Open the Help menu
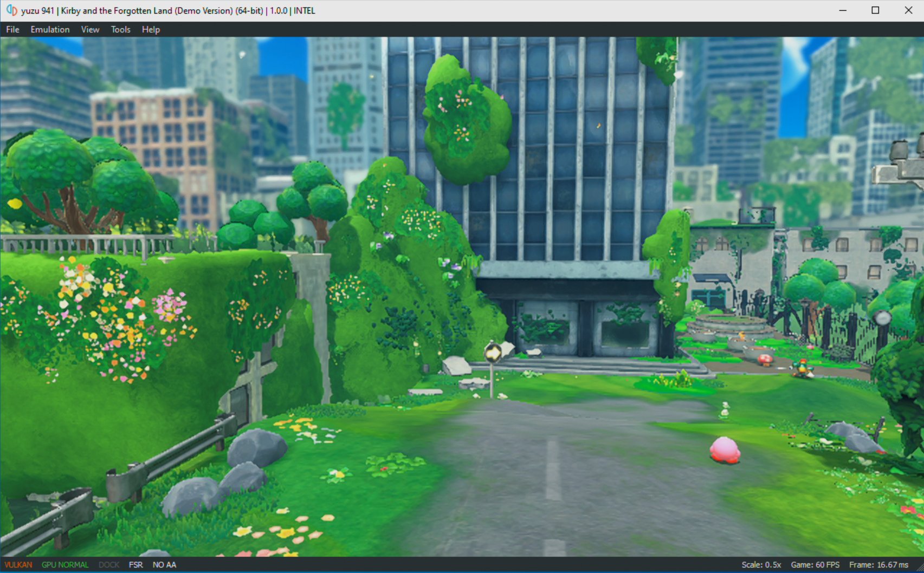924x573 pixels. click(151, 29)
